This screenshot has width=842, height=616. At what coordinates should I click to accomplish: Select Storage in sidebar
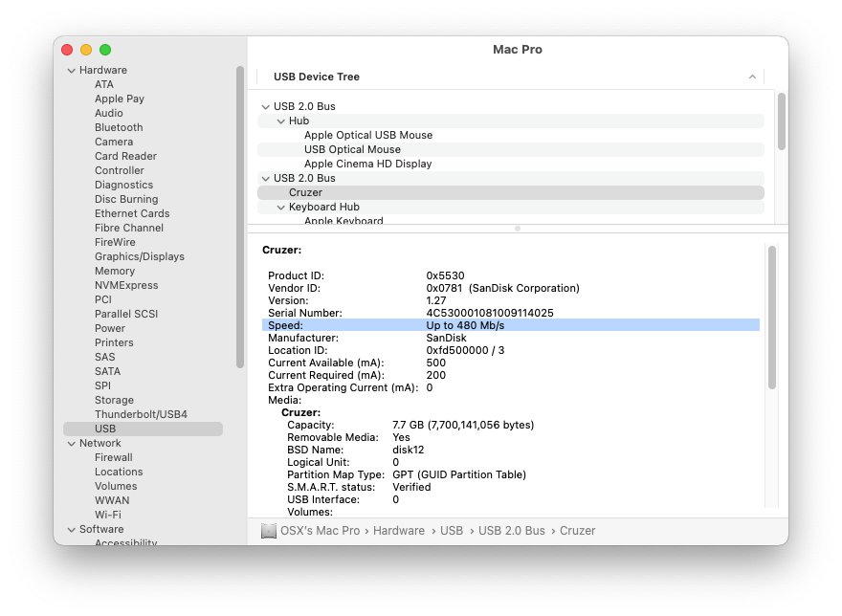pos(114,400)
